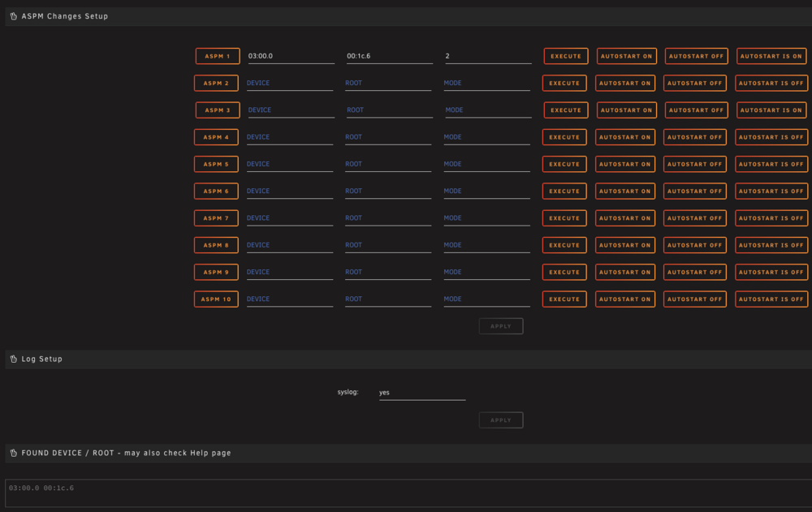Click EXECUTE in the ASPM 1 row
The width and height of the screenshot is (812, 512).
coord(565,56)
